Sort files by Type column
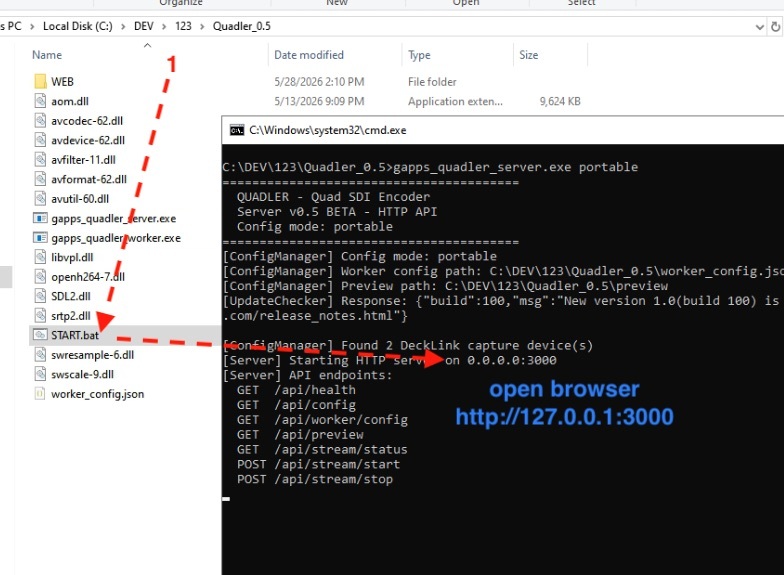 419,55
